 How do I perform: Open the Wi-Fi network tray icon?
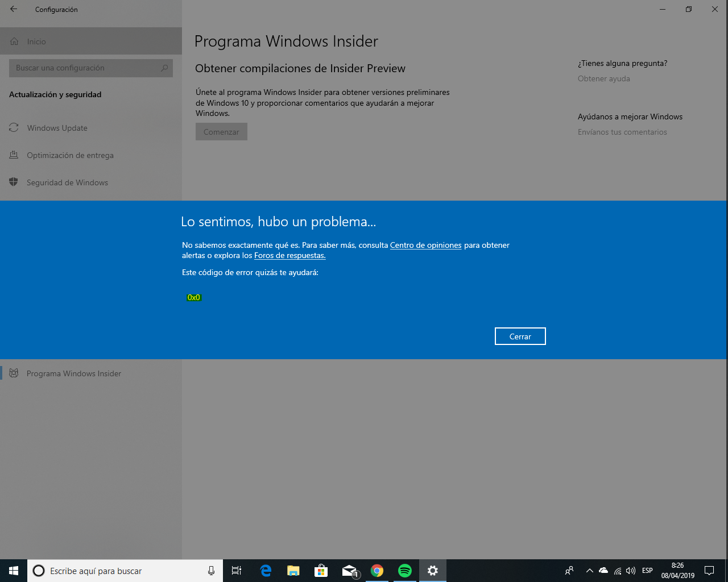tap(618, 571)
